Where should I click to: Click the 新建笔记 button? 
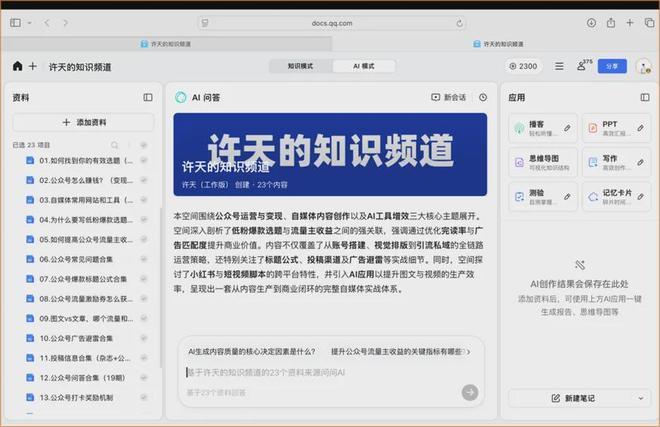pos(573,398)
